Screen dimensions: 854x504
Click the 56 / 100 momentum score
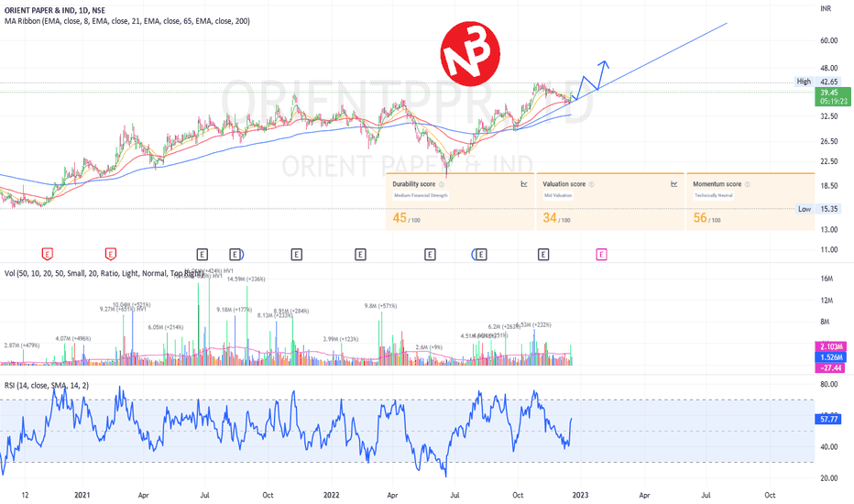tap(707, 218)
